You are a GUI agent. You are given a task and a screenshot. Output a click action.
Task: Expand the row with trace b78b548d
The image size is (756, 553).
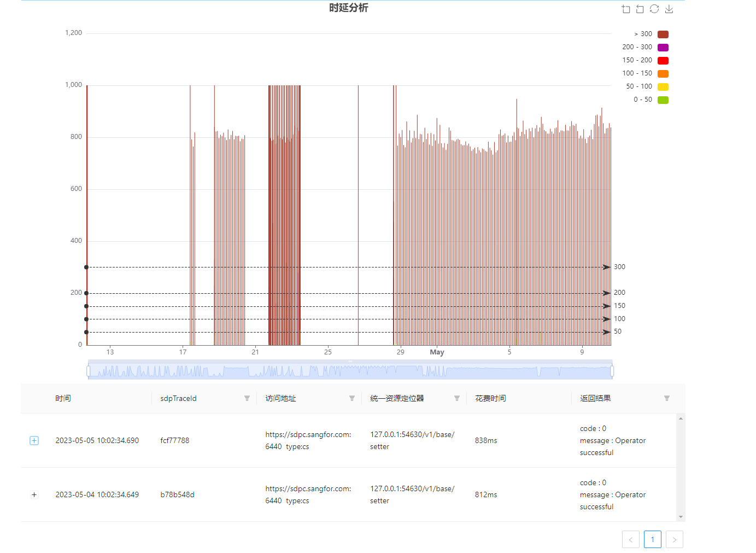pos(34,495)
